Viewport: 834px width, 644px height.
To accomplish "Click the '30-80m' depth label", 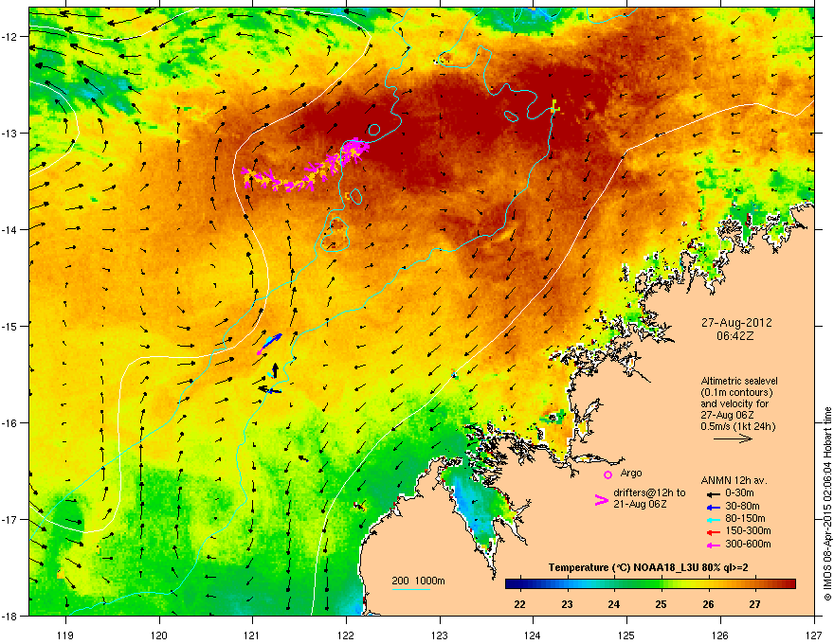I will [742, 506].
